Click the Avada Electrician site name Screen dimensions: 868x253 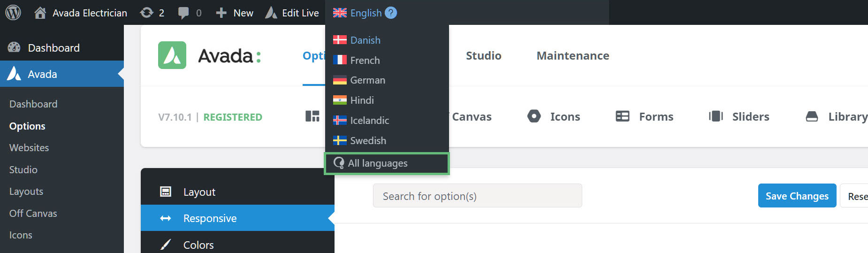coord(90,13)
